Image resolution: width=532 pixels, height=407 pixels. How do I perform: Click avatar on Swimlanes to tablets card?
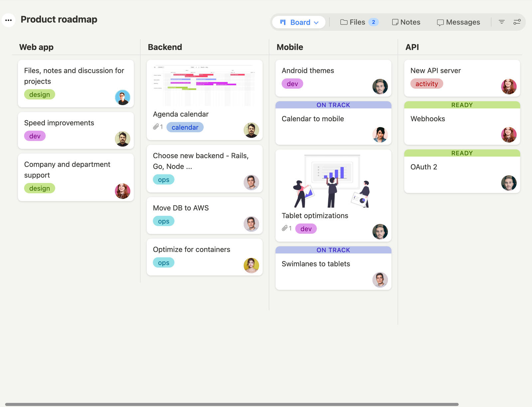click(380, 280)
